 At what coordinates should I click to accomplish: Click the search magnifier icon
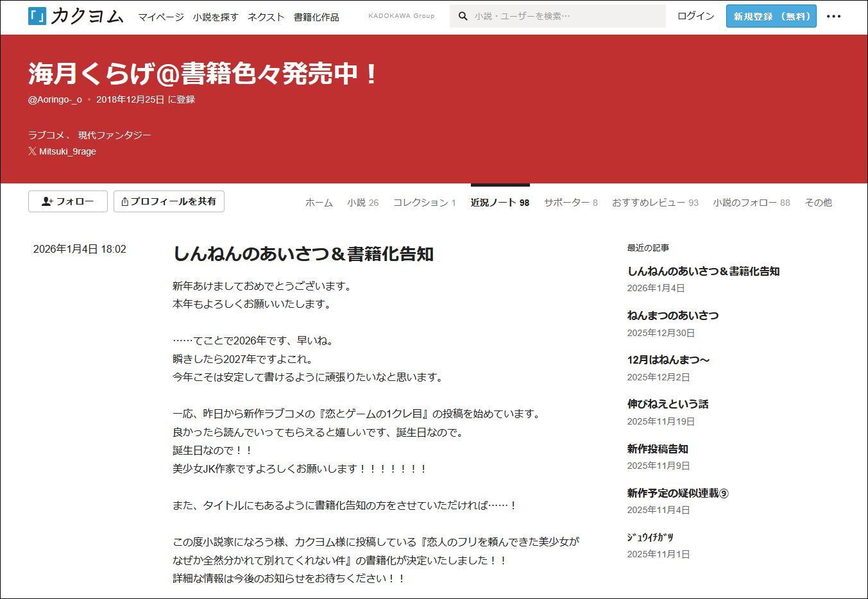(x=463, y=16)
